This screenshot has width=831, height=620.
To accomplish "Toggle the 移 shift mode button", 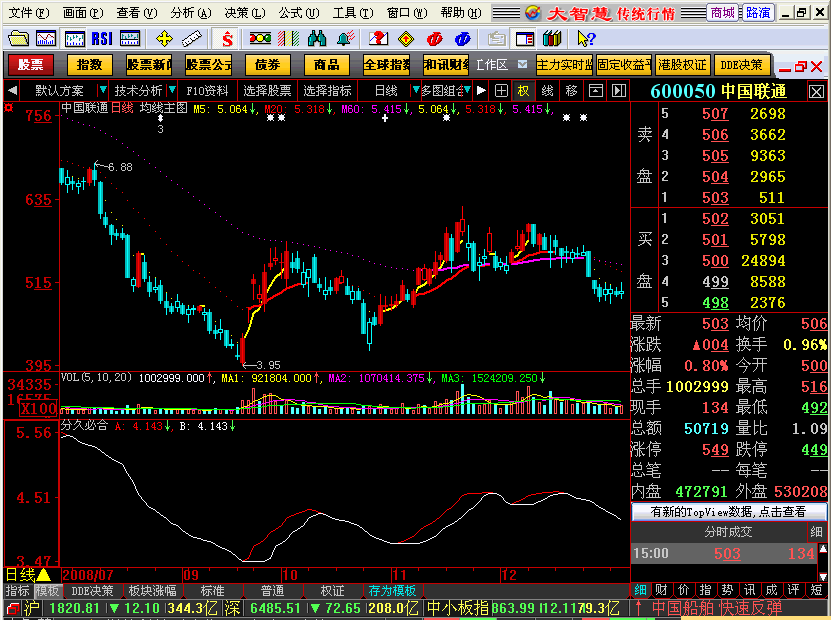I will point(571,91).
